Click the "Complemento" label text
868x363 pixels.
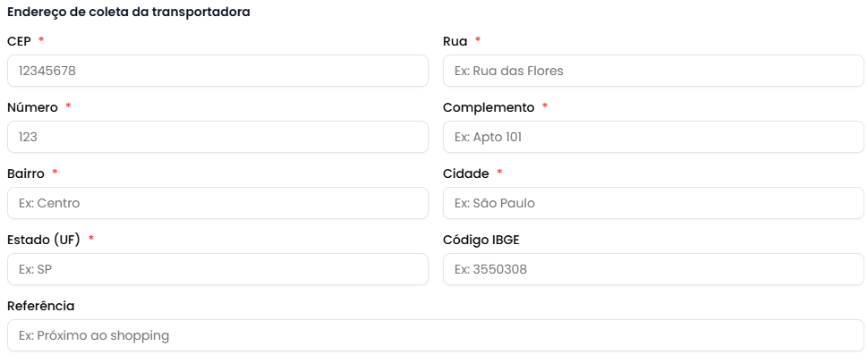[488, 107]
